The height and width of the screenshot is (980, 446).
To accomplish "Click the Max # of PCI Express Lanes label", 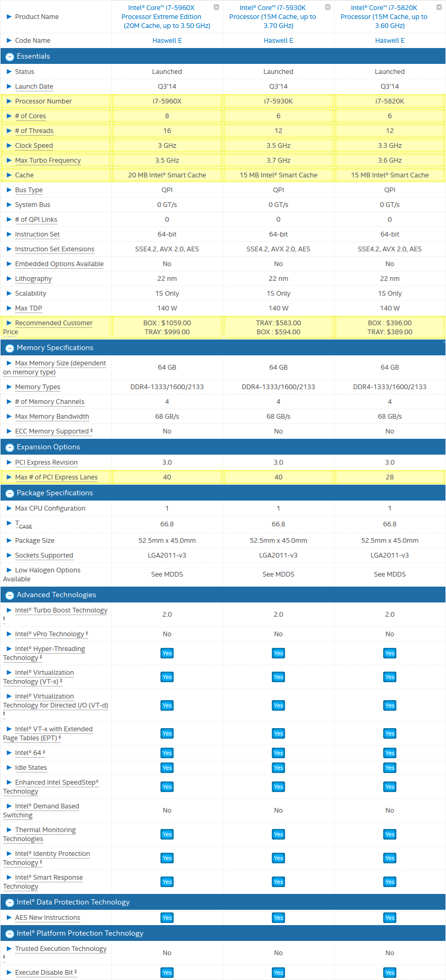I will coord(56,477).
